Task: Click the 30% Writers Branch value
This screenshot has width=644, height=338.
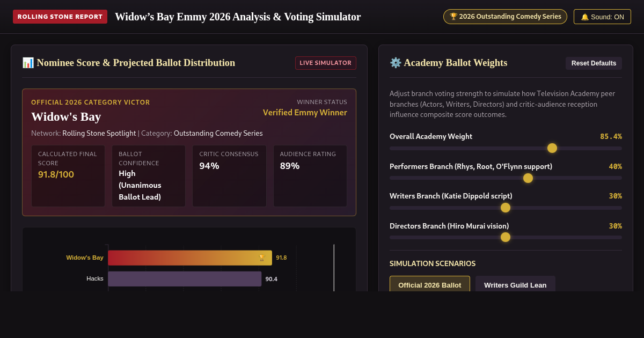Action: pyautogui.click(x=616, y=196)
